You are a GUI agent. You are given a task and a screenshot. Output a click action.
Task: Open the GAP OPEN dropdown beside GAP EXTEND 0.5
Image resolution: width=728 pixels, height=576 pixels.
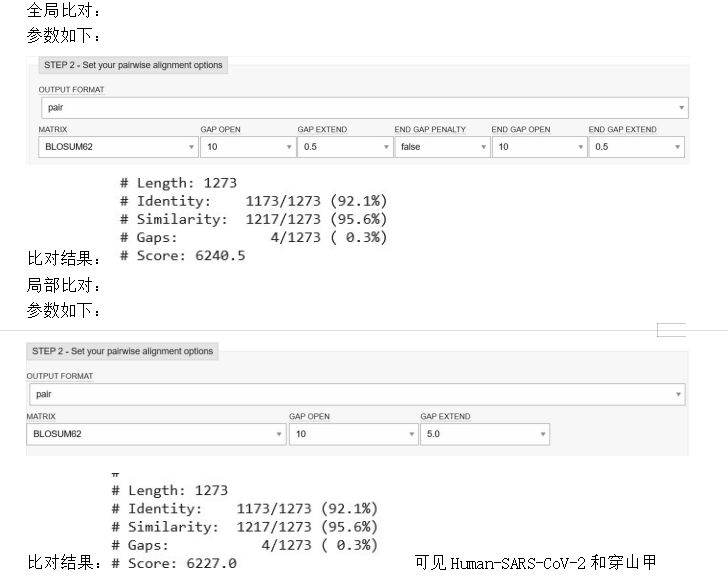(248, 147)
